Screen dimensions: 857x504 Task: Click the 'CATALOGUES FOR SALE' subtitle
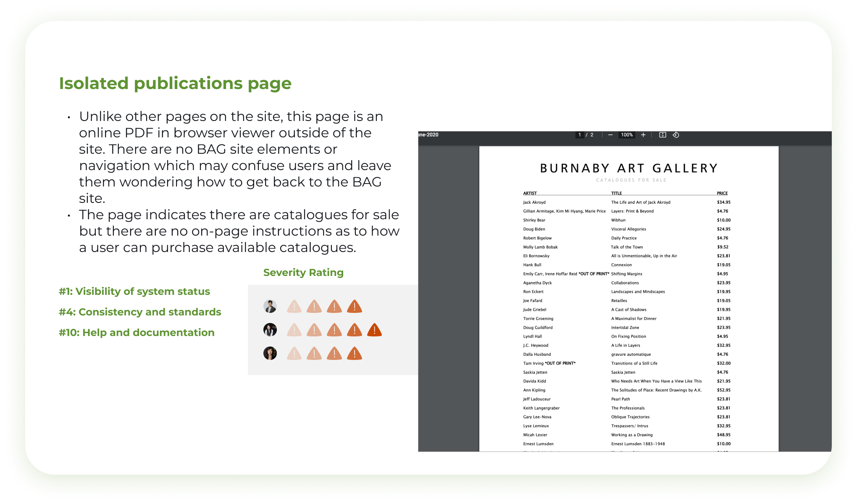pos(631,180)
